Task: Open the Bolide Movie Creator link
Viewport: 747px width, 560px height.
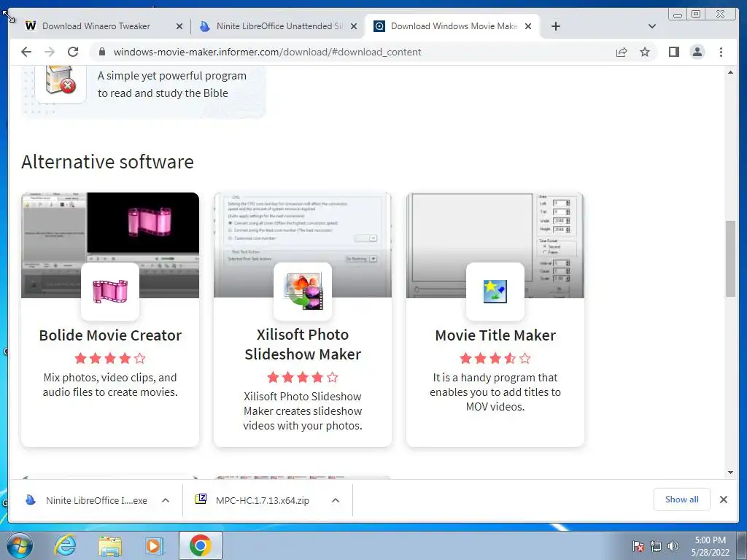Action: tap(110, 335)
